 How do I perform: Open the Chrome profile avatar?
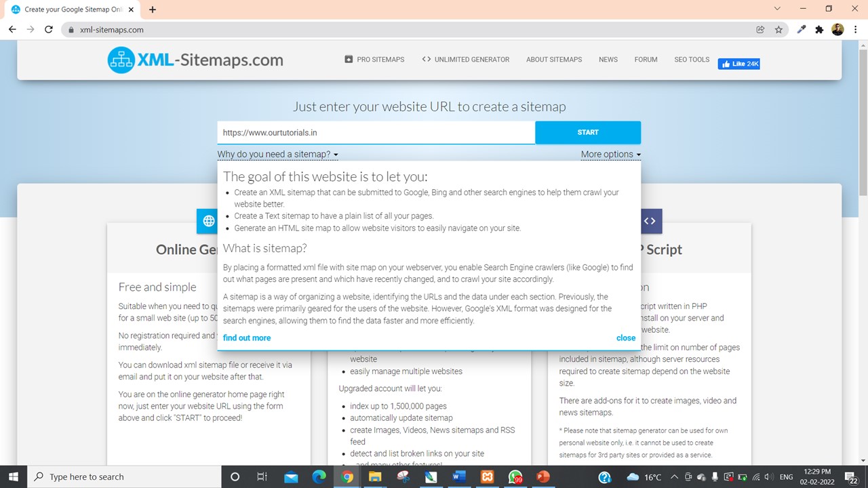(x=837, y=29)
